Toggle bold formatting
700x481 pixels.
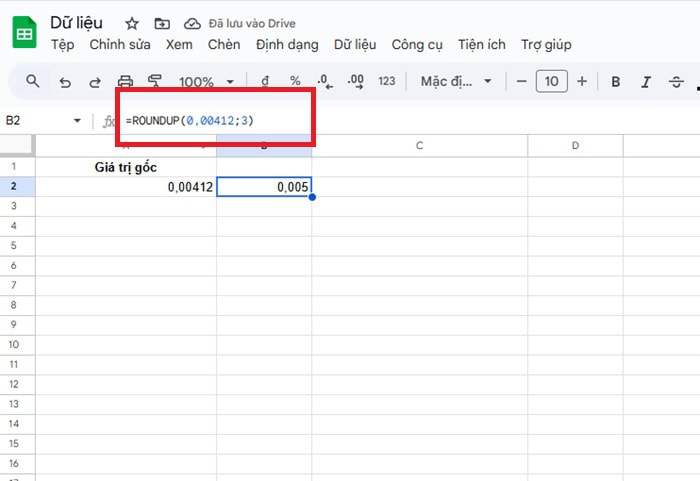pyautogui.click(x=616, y=82)
